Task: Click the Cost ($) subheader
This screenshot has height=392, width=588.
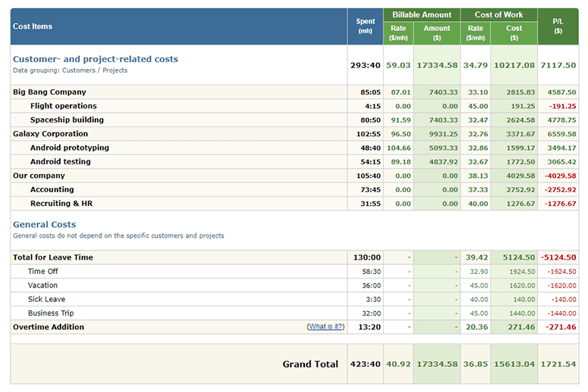Action: [x=514, y=33]
